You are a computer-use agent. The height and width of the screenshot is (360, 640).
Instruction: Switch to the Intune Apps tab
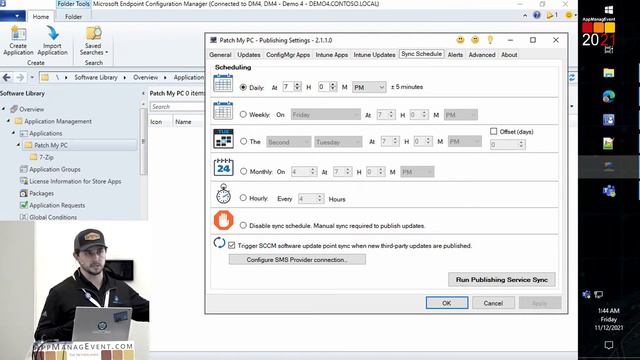point(331,55)
